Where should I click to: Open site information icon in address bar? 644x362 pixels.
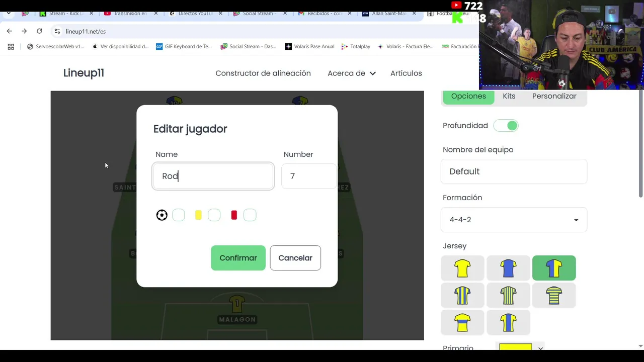click(57, 31)
